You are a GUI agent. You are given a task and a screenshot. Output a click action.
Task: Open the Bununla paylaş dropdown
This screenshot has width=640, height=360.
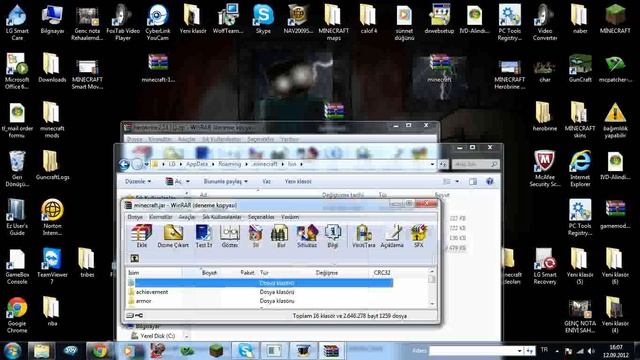point(226,181)
